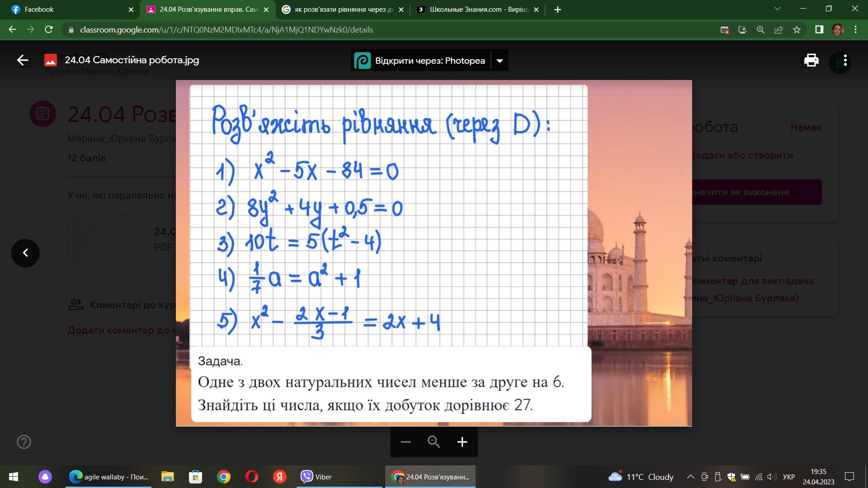
Task: Switch to the Facebook tab
Action: pos(68,9)
